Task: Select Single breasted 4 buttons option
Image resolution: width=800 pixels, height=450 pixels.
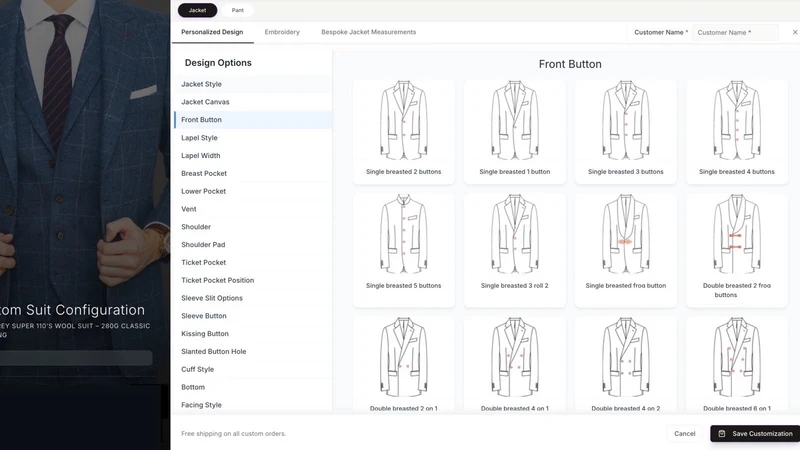Action: tap(737, 132)
